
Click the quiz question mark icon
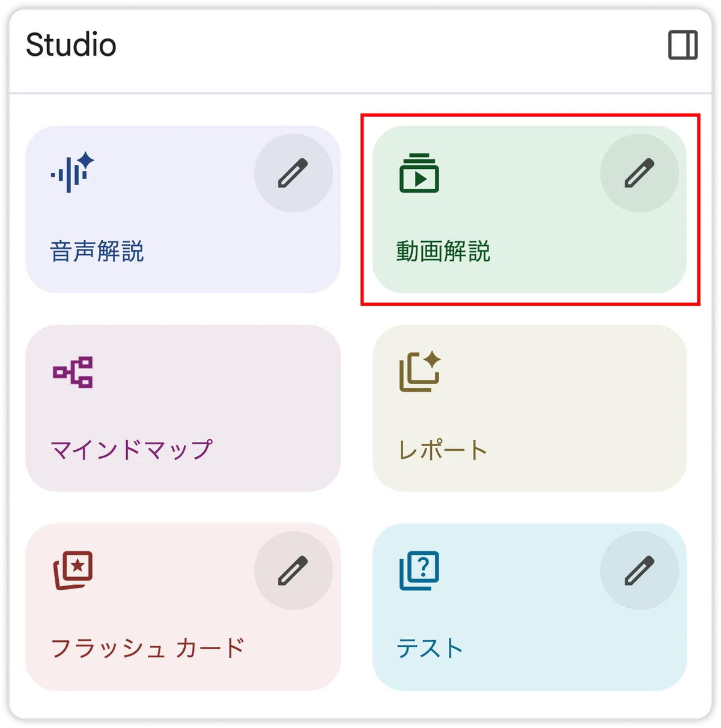419,570
